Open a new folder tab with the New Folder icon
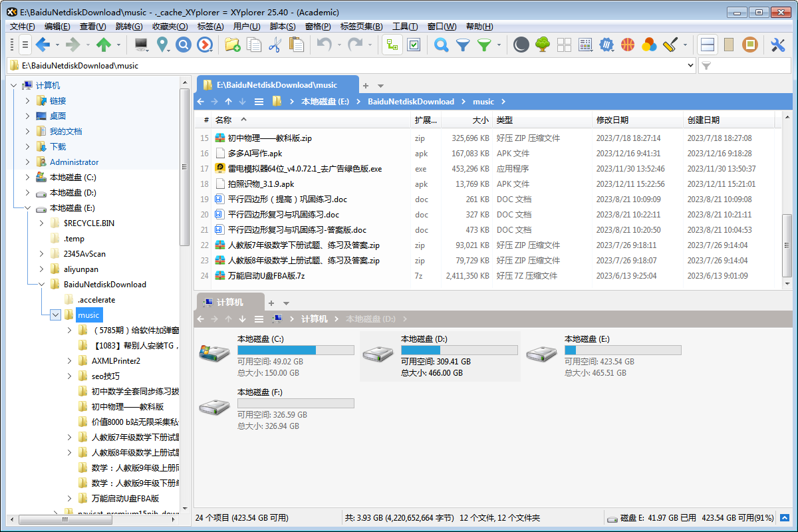Viewport: 798px width, 532px height. point(232,45)
